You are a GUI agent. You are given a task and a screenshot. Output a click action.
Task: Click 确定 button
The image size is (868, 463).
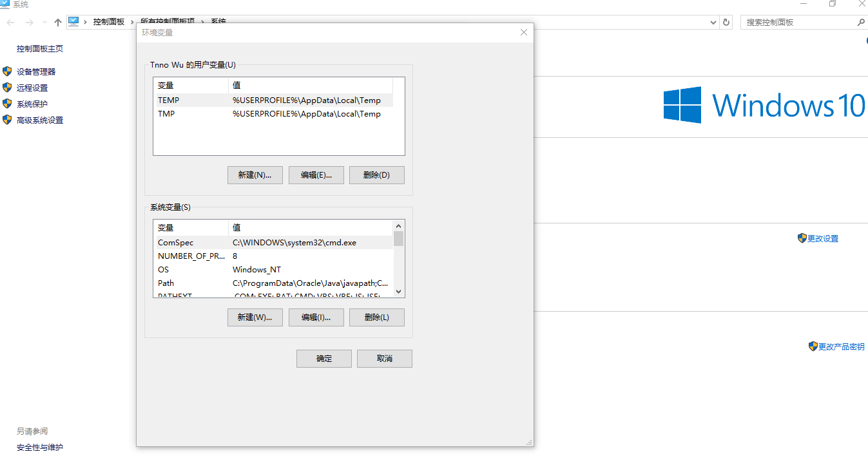[324, 359]
